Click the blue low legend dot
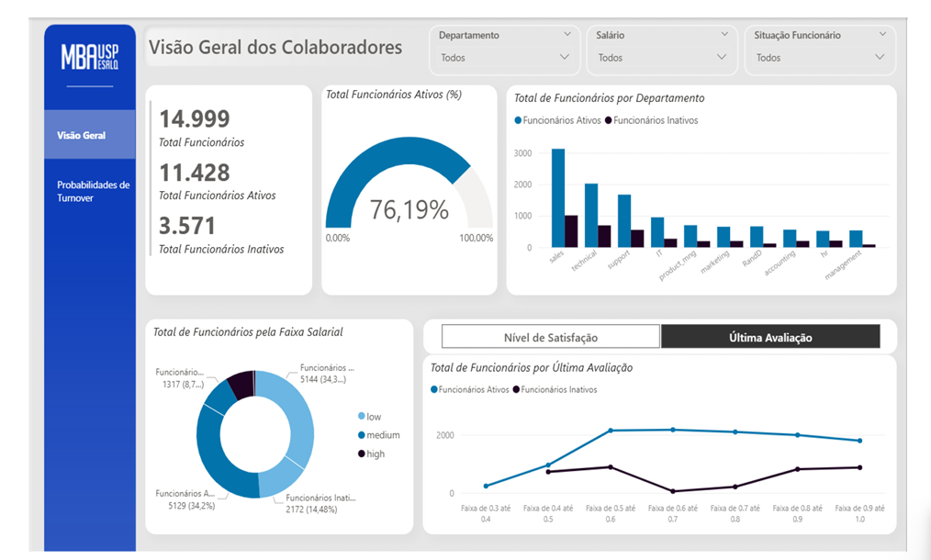Screen dimensions: 931x560 pyautogui.click(x=362, y=416)
